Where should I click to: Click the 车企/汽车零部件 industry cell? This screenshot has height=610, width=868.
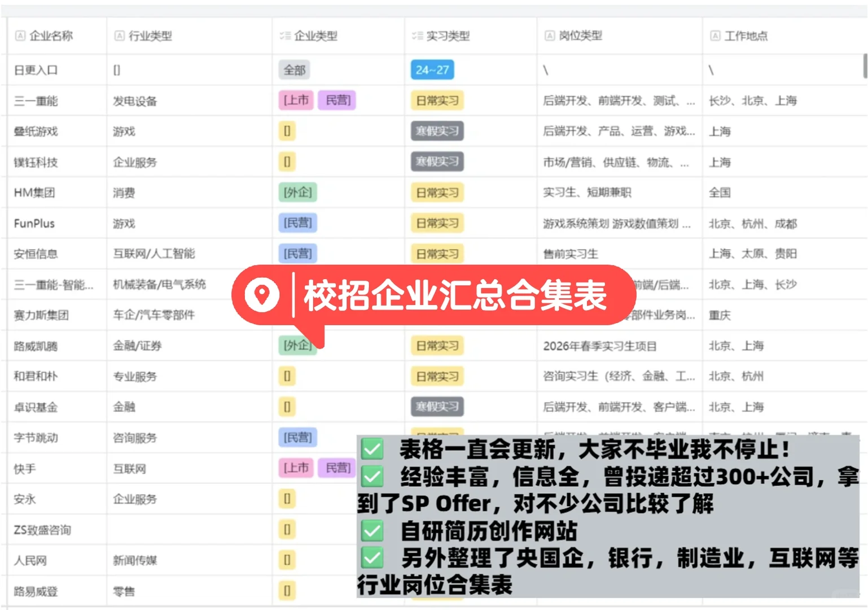coord(189,315)
